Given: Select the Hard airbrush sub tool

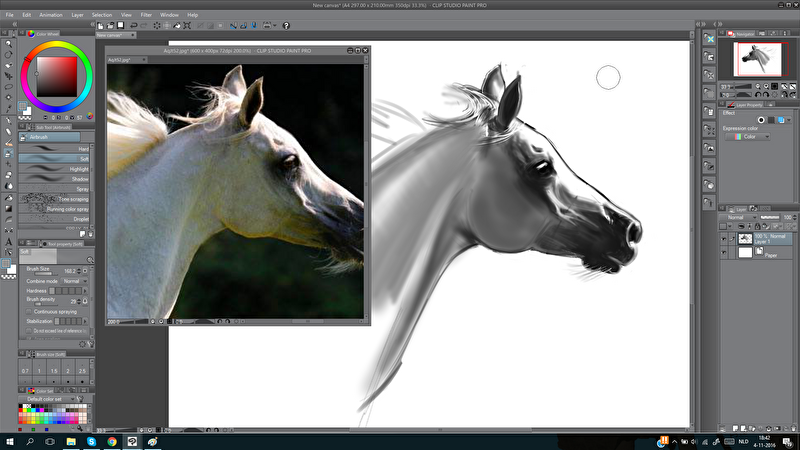Looking at the screenshot, I should 54,148.
